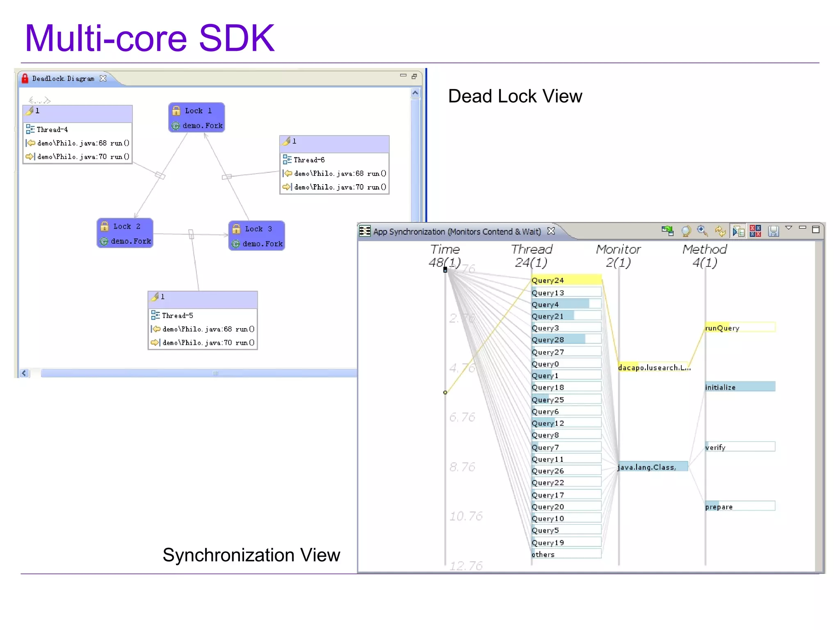Viewport: 840px width, 630px height.
Task: Click the demo.Fork class icon under Lock 2
Action: tap(104, 242)
